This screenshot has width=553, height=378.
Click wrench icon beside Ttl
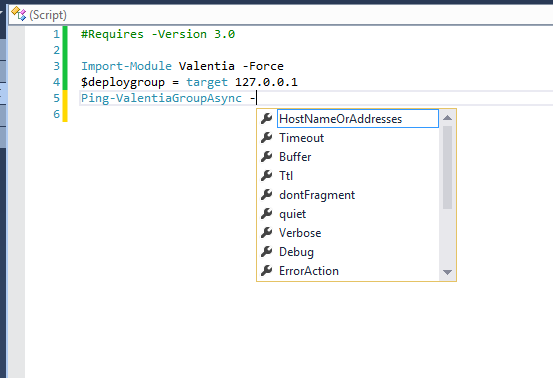click(267, 176)
